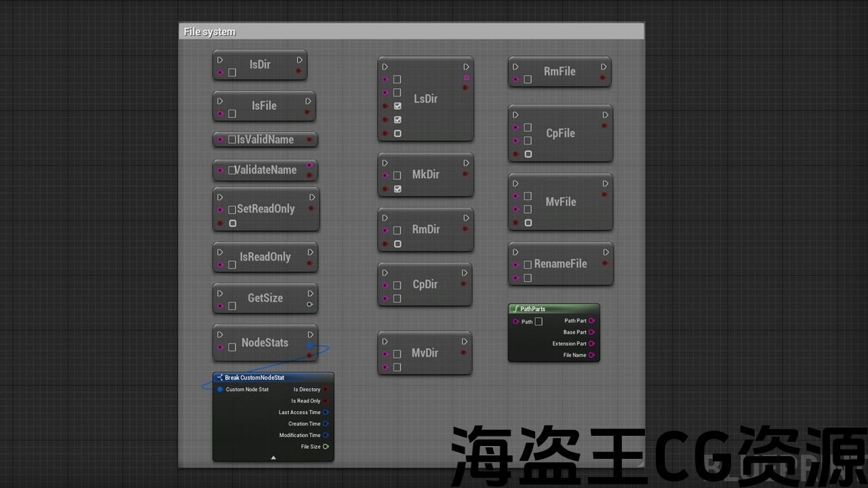
Task: Select the RenameFile node by its title
Action: point(560,264)
